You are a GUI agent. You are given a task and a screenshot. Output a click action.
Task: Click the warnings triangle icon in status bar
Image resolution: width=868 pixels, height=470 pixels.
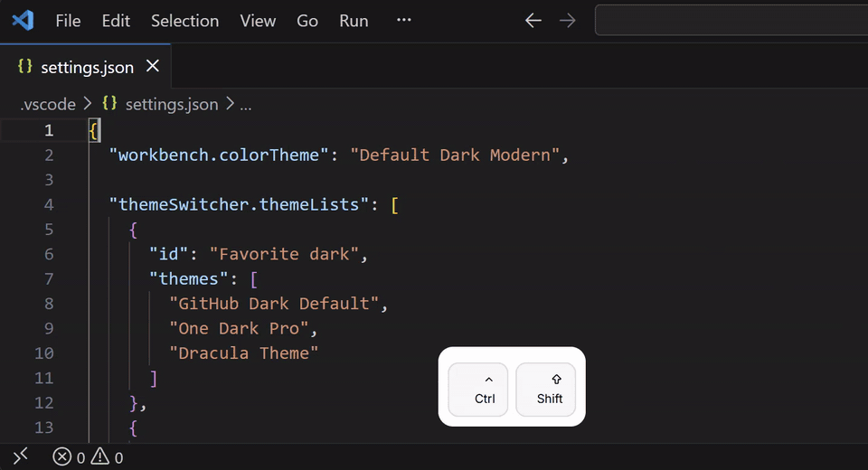click(x=100, y=456)
